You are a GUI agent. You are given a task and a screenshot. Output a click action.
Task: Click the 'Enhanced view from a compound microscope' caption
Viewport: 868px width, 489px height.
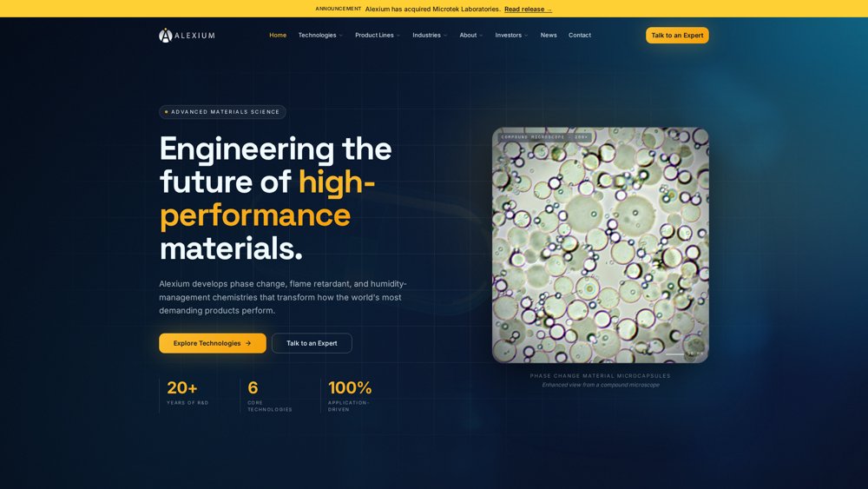(x=600, y=385)
